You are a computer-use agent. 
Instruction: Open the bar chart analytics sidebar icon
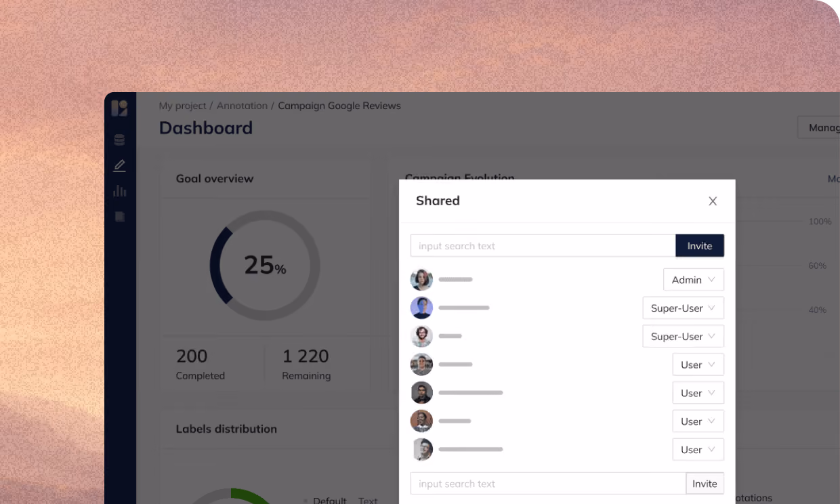[120, 191]
